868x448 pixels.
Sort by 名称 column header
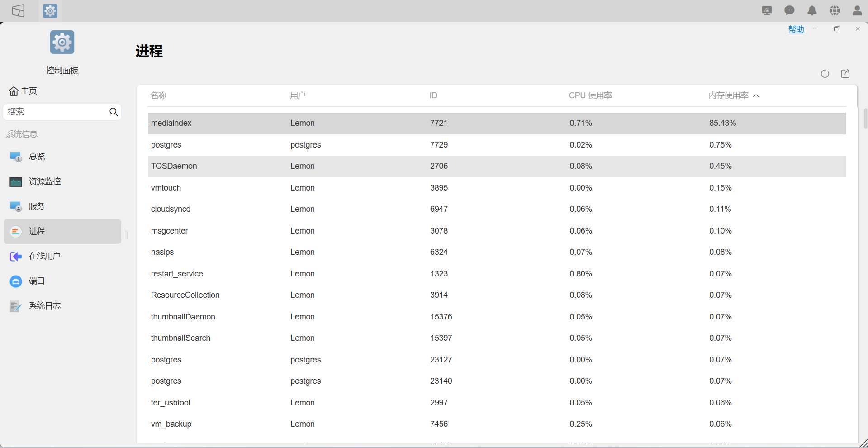(x=158, y=95)
